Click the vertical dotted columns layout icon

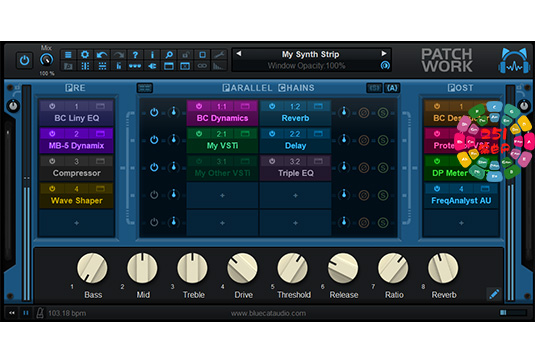(x=85, y=66)
